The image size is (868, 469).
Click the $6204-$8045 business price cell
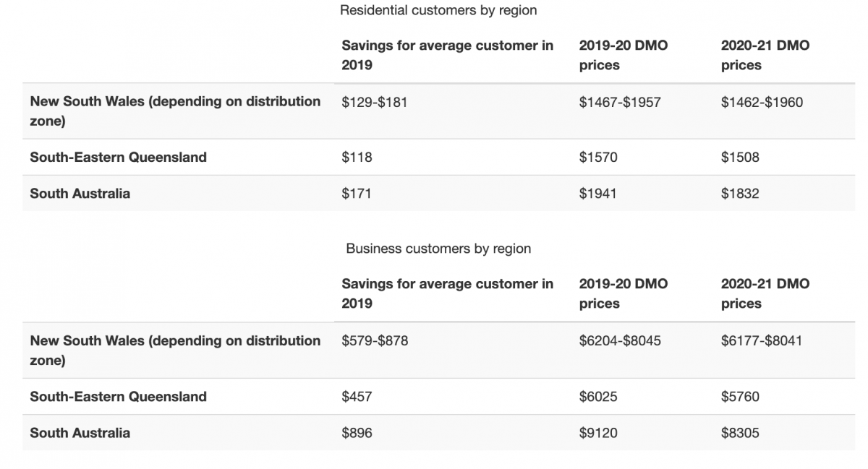(x=620, y=340)
